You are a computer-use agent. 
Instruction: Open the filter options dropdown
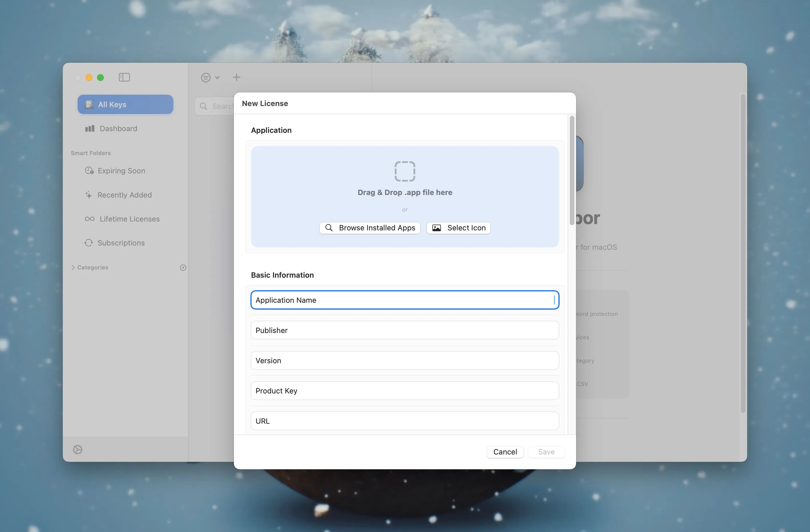pyautogui.click(x=210, y=78)
